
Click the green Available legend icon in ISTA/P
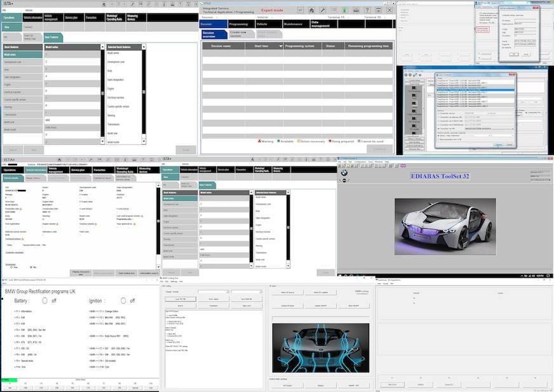tap(278, 141)
